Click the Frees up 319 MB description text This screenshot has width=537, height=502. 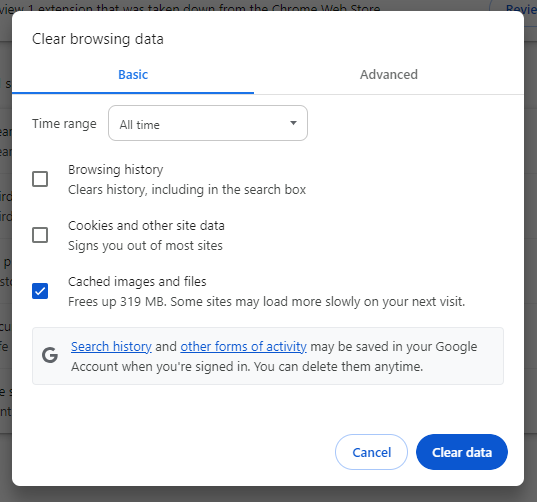click(x=266, y=302)
